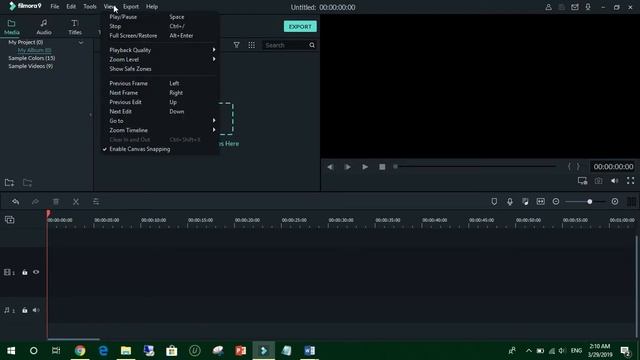640x360 pixels.
Task: Adjust preview volume icon
Action: click(x=614, y=181)
